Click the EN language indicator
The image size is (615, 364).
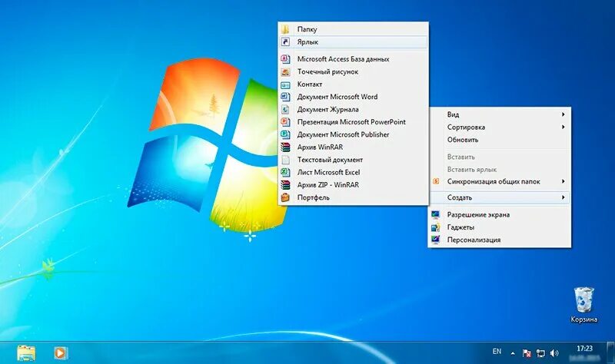click(497, 352)
